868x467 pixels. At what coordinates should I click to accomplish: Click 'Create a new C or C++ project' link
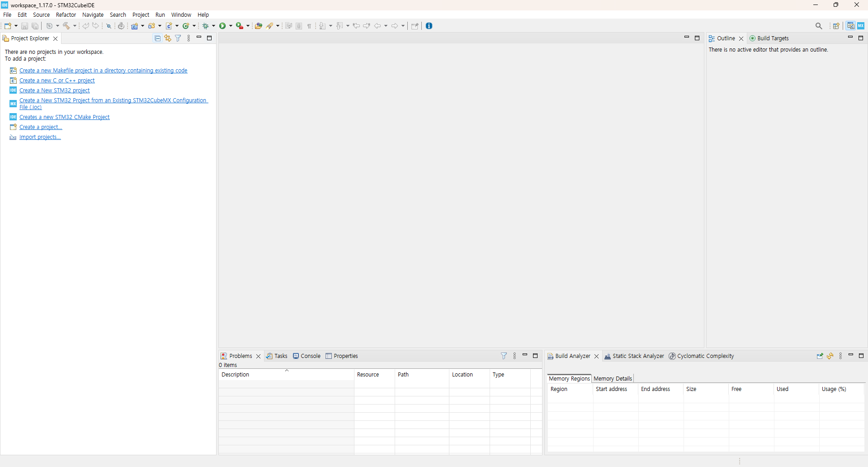(x=57, y=81)
